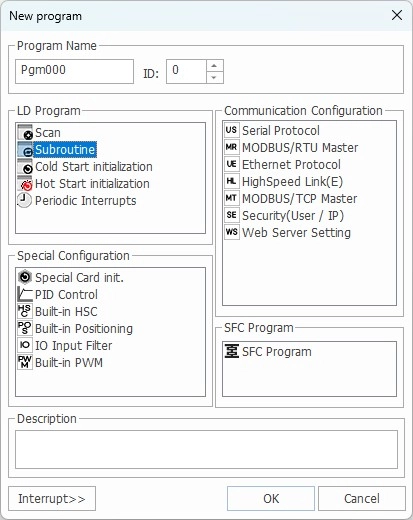Select Web Server Setting option
The width and height of the screenshot is (413, 520).
coord(296,233)
